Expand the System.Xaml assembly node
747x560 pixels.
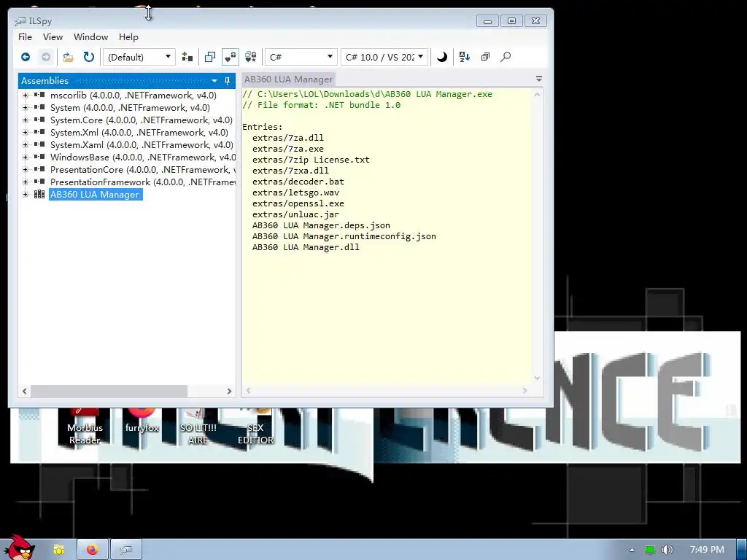pos(26,145)
